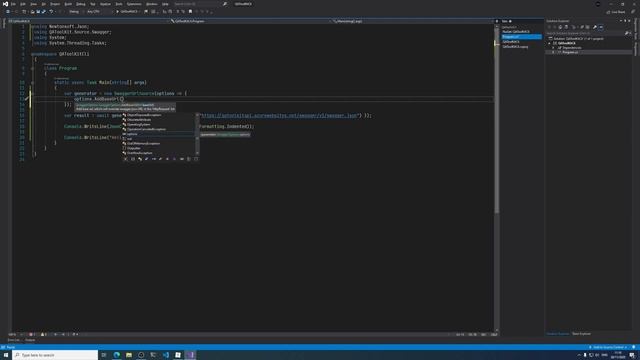The image size is (640, 360).
Task: Open Microsoft Edge from the taskbar
Action: [x=117, y=355]
